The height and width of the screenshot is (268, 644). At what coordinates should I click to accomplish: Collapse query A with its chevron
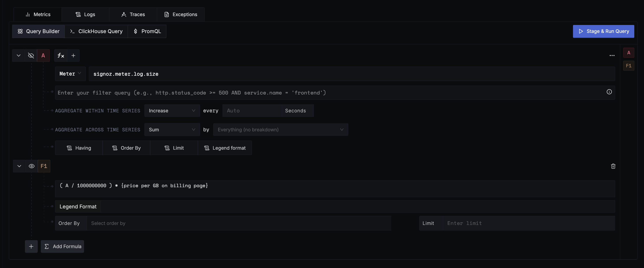[x=19, y=56]
